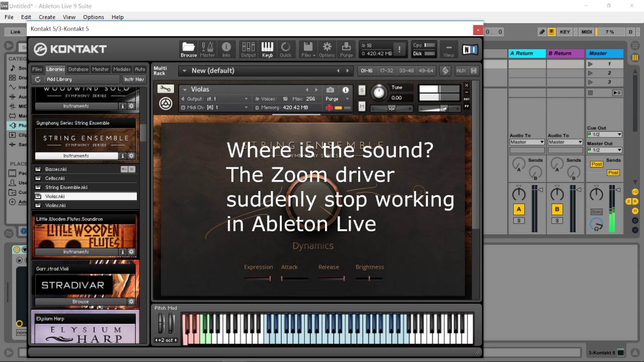Image resolution: width=644 pixels, height=362 pixels.
Task: Open A Return Audio To dropdown
Action: 527,142
